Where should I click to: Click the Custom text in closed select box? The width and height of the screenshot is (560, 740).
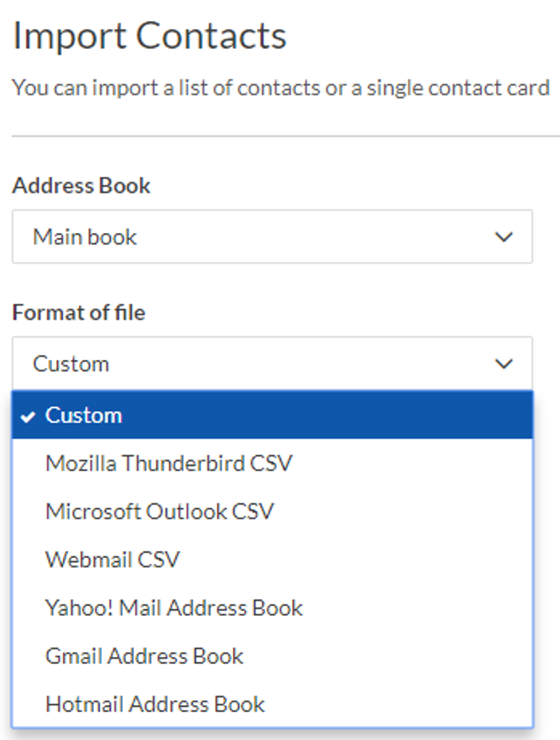point(71,363)
